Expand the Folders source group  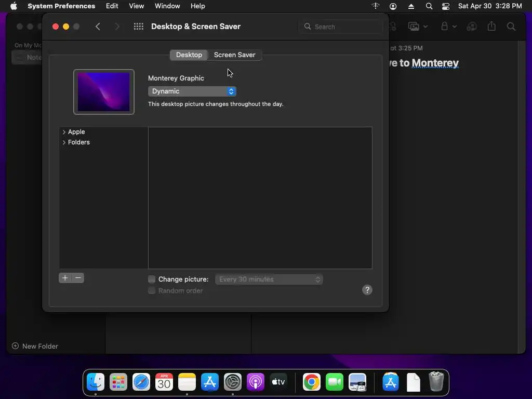click(64, 142)
